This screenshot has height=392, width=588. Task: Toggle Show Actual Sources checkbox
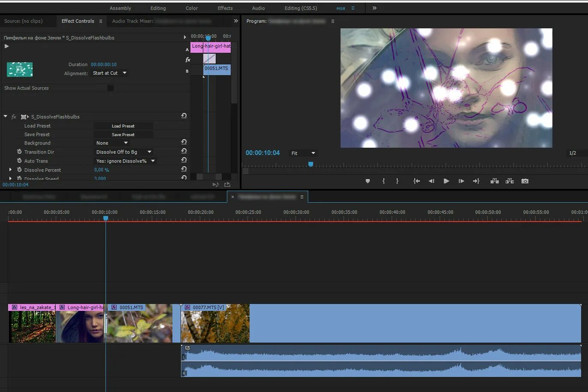pyautogui.click(x=111, y=88)
